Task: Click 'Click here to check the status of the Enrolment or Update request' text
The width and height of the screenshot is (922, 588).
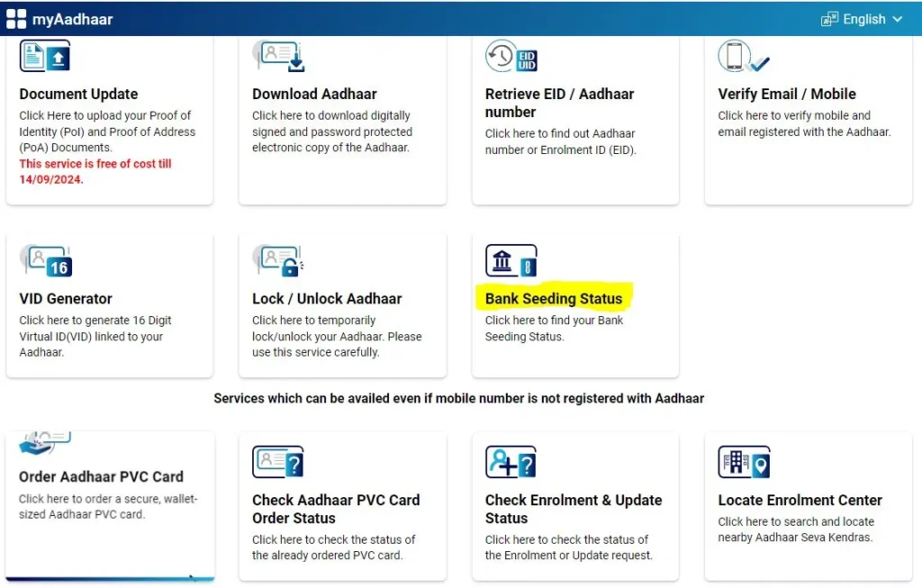Action: [x=569, y=547]
